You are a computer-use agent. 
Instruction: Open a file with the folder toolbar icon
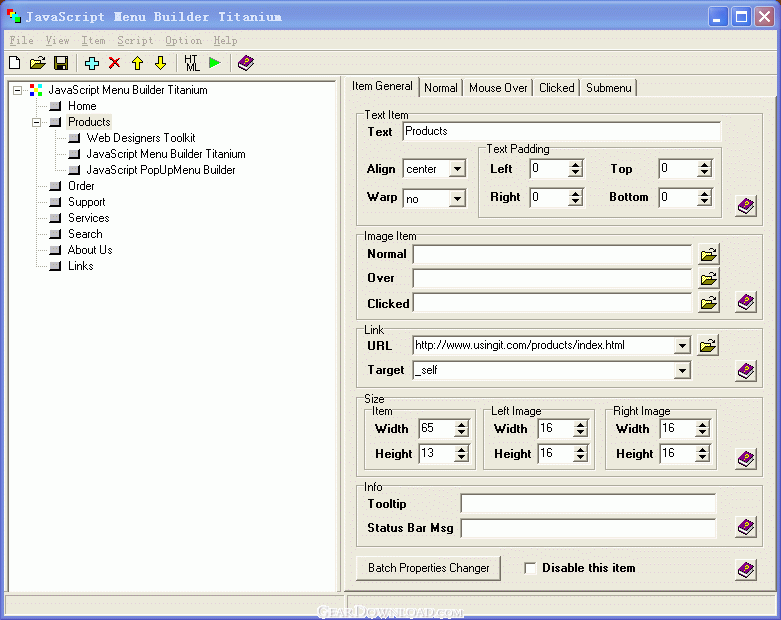pos(37,63)
